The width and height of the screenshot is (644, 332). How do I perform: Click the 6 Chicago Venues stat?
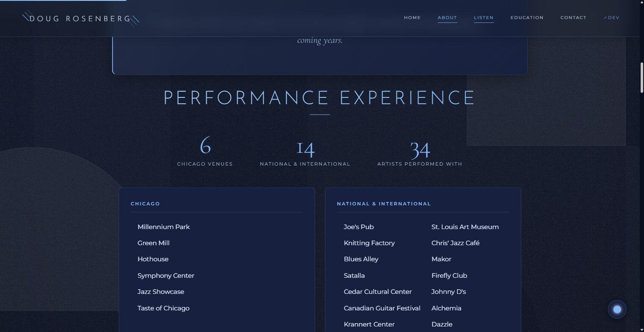205,151
